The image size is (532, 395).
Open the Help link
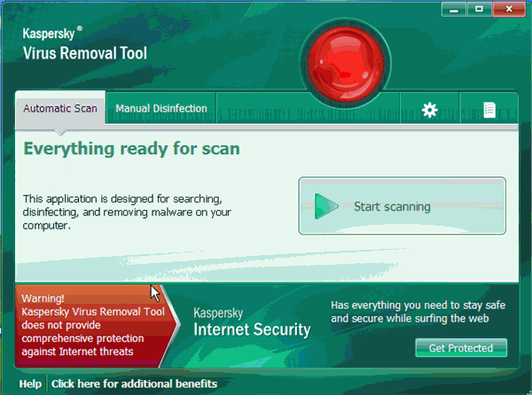[x=30, y=383]
